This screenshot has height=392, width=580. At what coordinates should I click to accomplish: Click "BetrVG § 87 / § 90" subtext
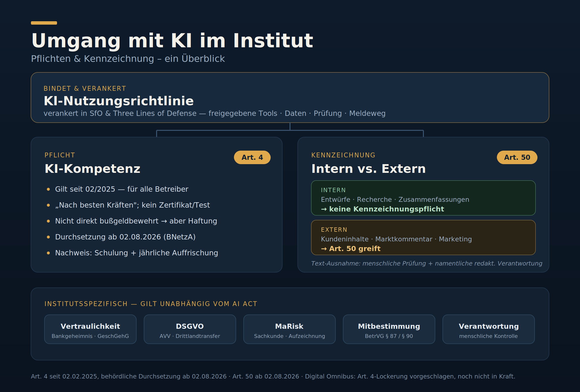point(389,336)
